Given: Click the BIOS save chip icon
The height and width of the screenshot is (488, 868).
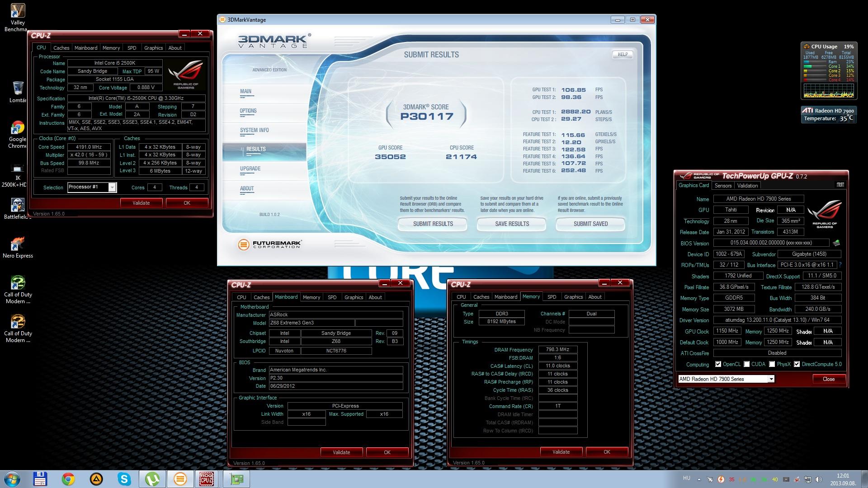Looking at the screenshot, I should (x=836, y=243).
